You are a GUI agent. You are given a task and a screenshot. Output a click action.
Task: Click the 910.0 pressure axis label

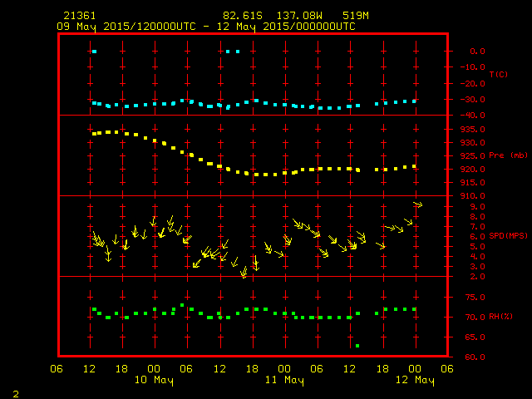pyautogui.click(x=473, y=196)
